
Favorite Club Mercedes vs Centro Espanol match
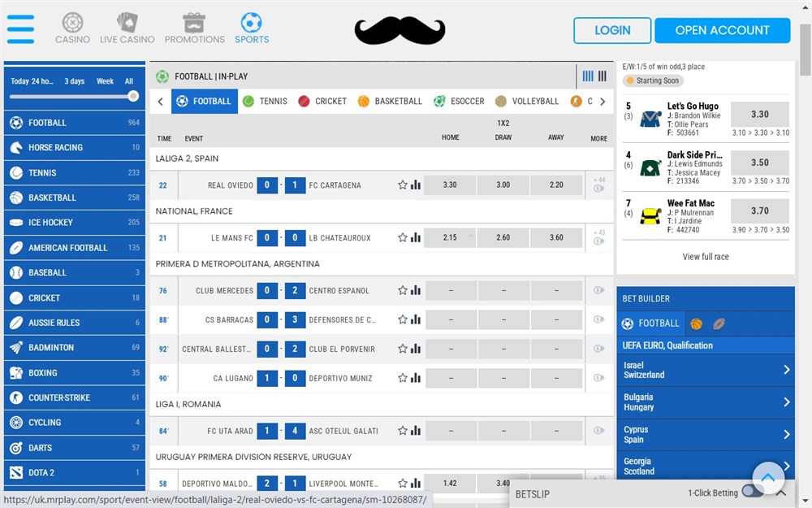403,291
